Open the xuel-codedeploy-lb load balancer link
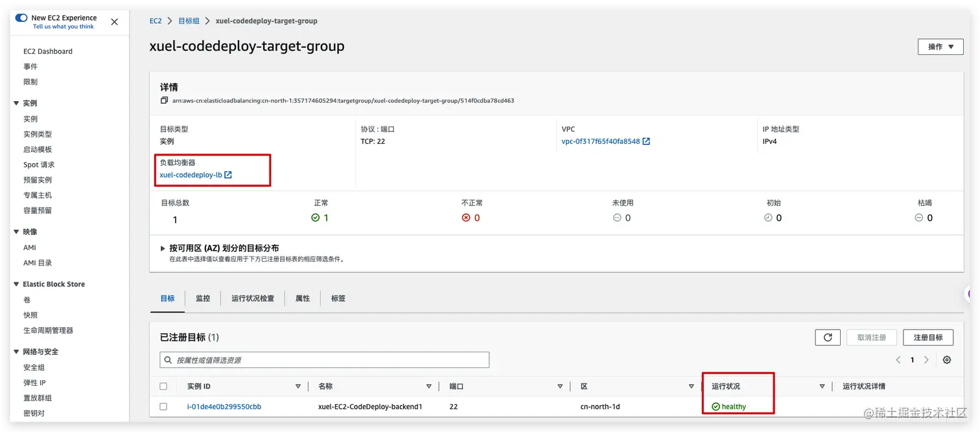Viewport: 980px width, 432px height. pyautogui.click(x=191, y=175)
